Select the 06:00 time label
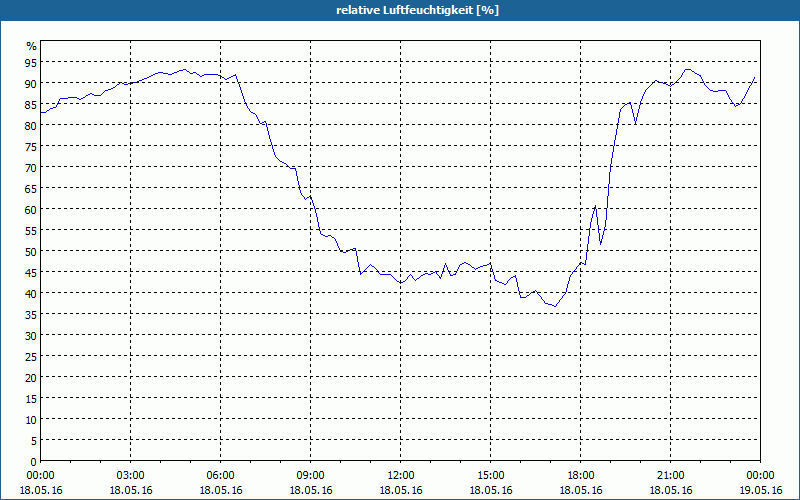This screenshot has width=800, height=500. 220,476
